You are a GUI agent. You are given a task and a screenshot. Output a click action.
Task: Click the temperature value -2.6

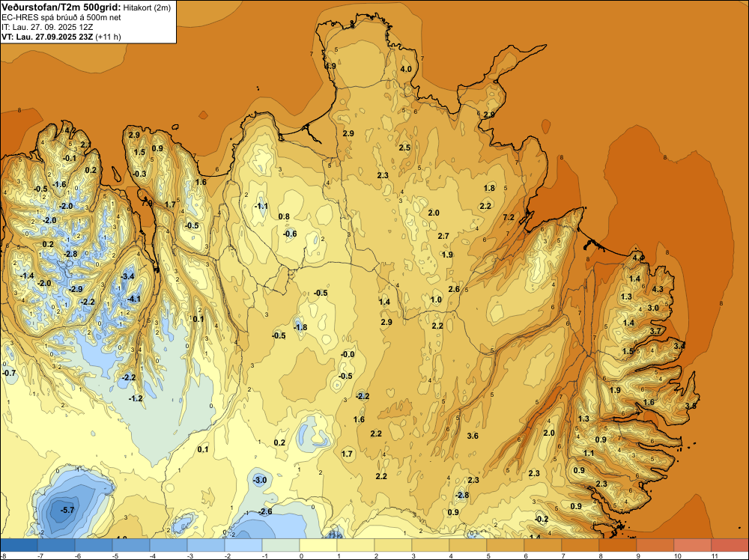point(265,511)
